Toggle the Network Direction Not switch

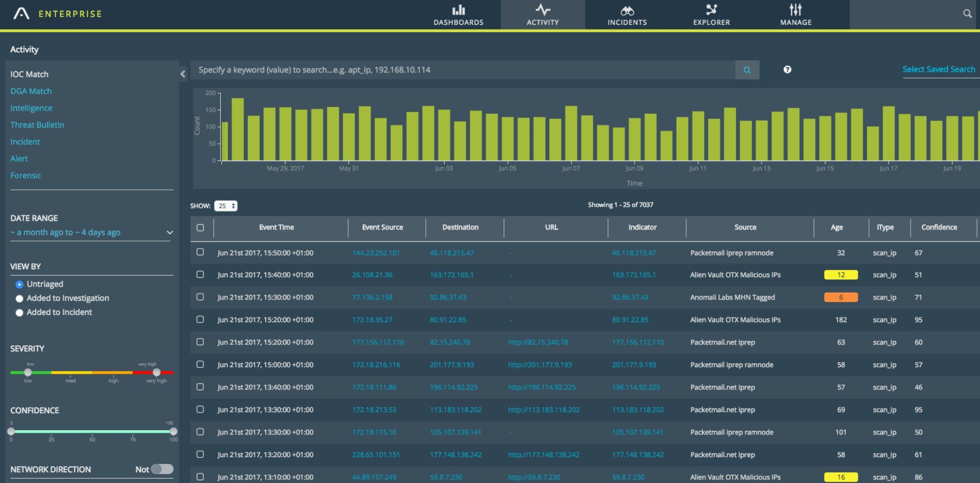162,469
